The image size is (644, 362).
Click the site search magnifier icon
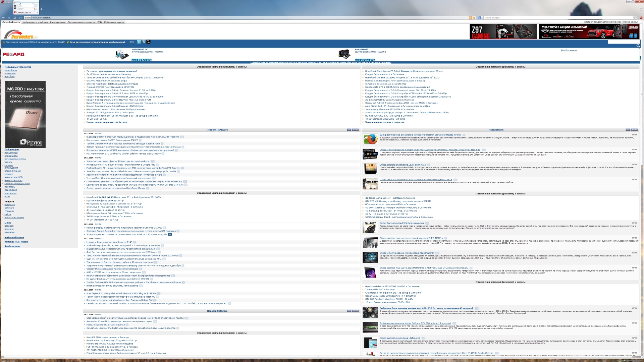638,45
